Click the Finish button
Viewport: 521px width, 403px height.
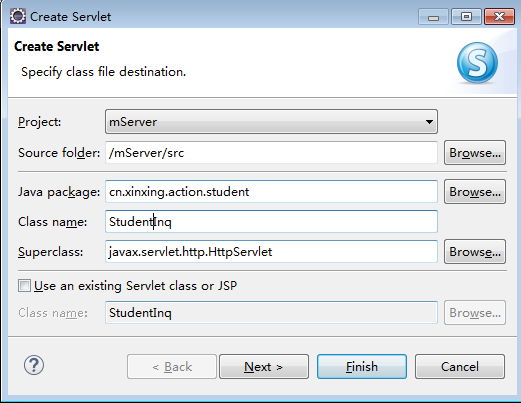coord(362,367)
